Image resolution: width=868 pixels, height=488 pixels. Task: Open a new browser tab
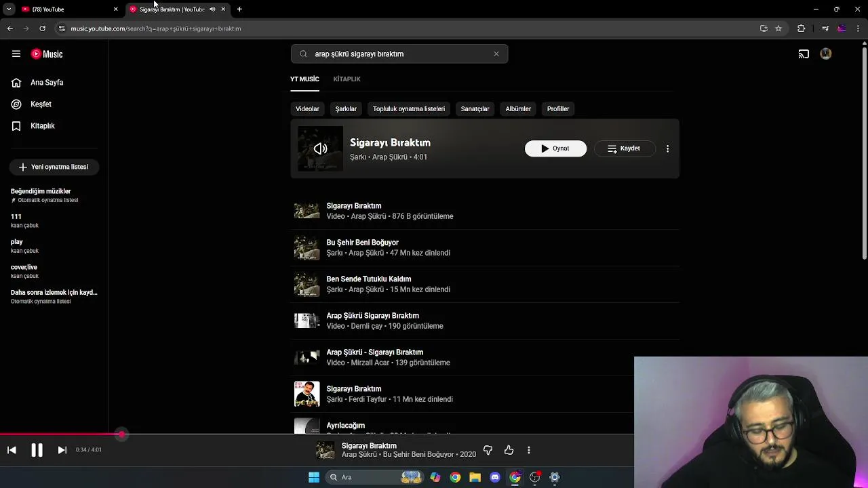click(x=239, y=9)
